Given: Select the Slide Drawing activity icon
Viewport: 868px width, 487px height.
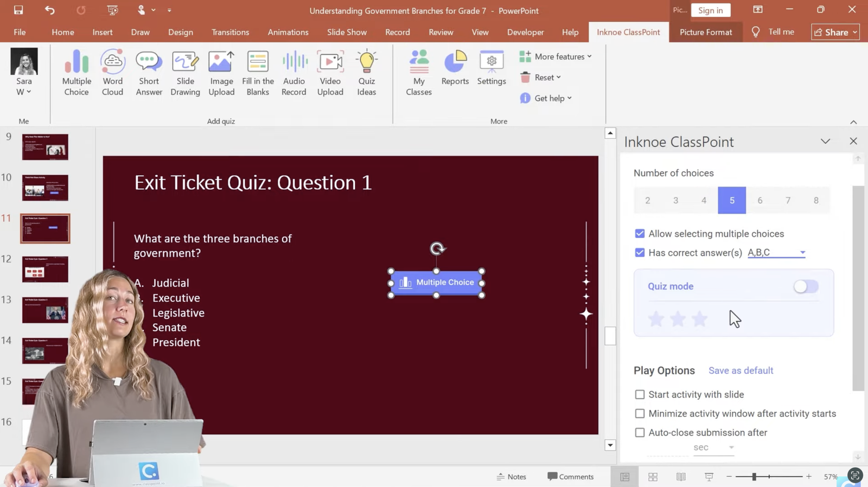Looking at the screenshot, I should click(x=185, y=73).
